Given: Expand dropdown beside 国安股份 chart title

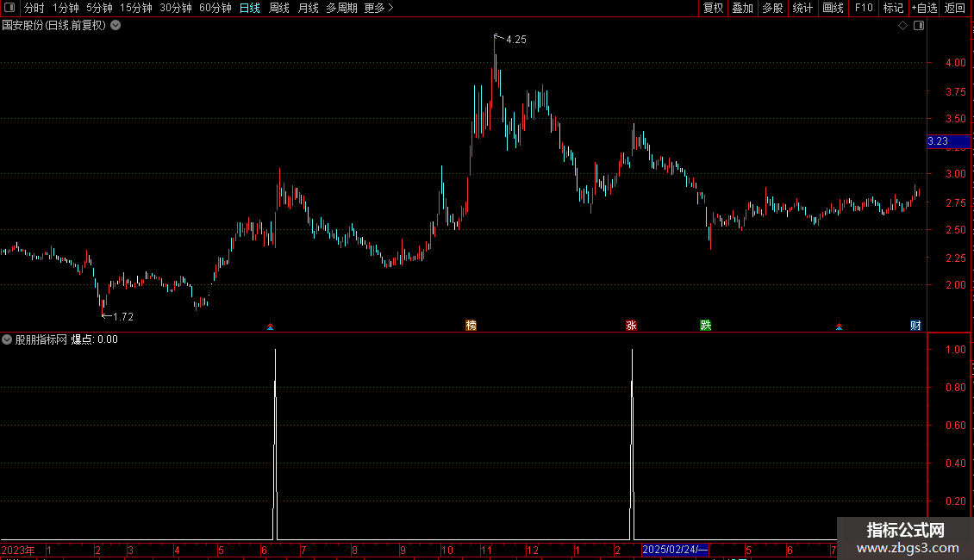Looking at the screenshot, I should pos(116,26).
